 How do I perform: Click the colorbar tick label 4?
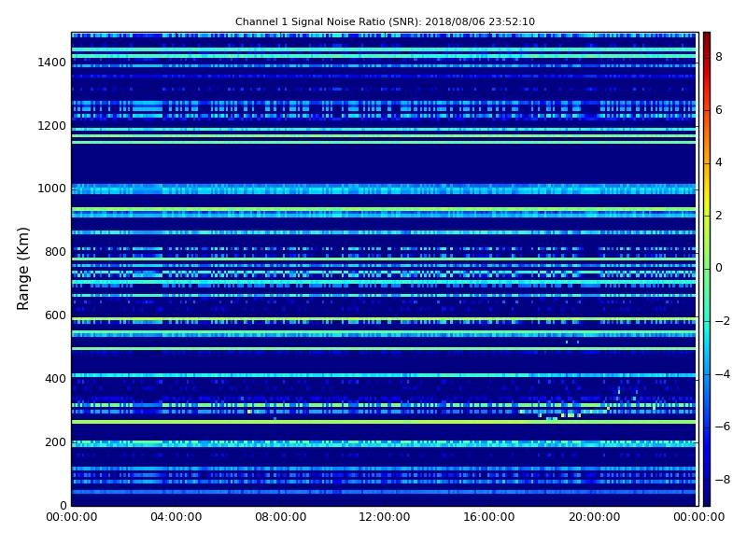[719, 162]
